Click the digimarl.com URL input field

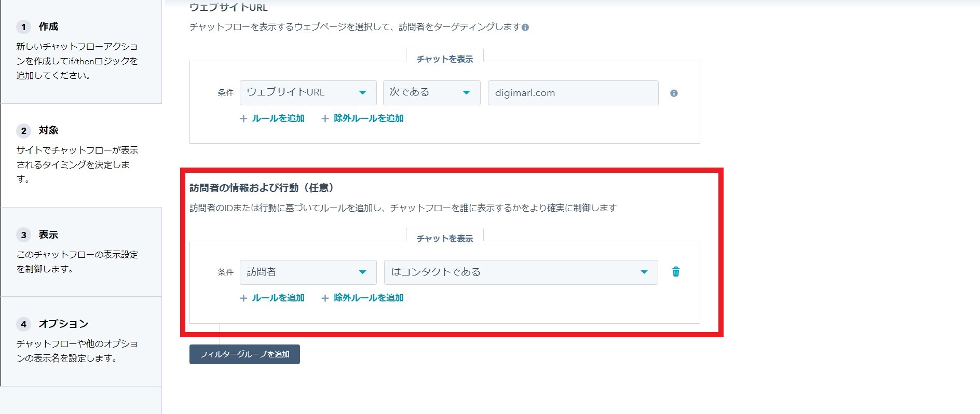(573, 93)
